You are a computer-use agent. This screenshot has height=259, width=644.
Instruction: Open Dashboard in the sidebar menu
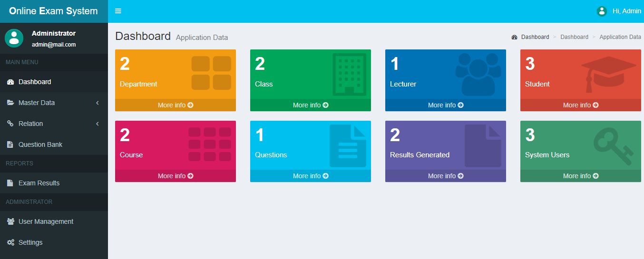point(54,82)
